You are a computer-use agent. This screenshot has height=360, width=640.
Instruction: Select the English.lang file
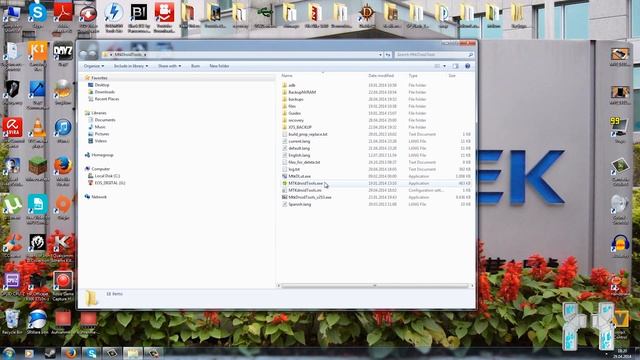click(x=299, y=155)
